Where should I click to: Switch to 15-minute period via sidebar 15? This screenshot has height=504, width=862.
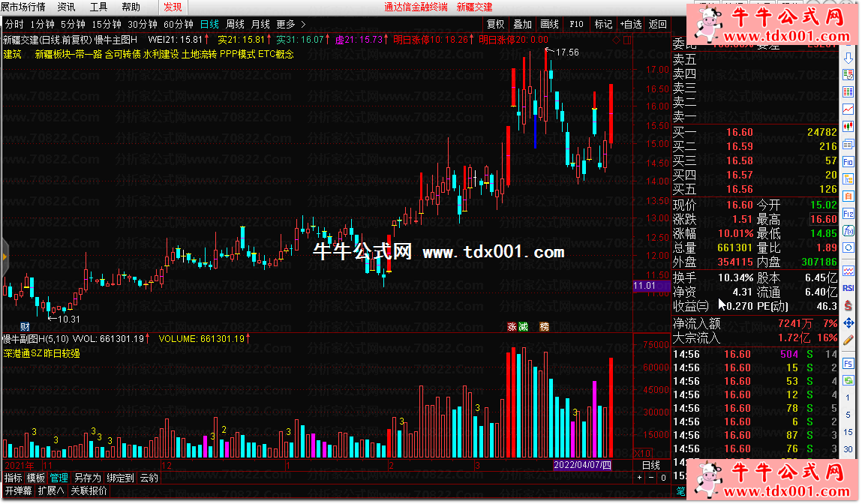click(848, 432)
